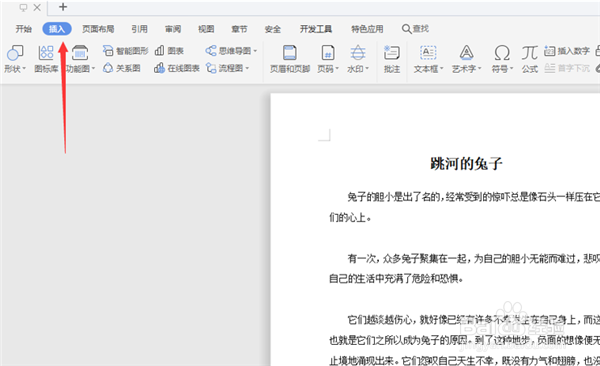Expand the text box (文本框) dropdown arrow
This screenshot has width=600, height=366.
pyautogui.click(x=441, y=69)
